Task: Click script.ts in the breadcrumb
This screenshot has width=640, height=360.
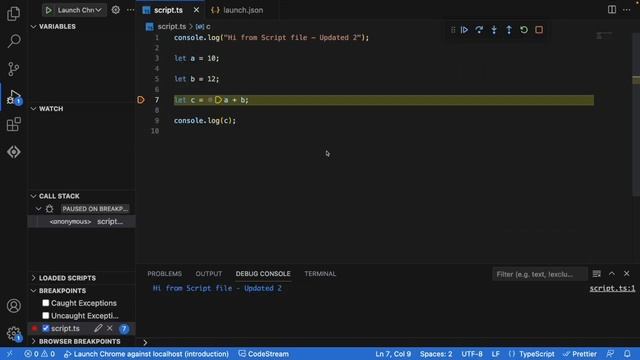Action: (172, 27)
